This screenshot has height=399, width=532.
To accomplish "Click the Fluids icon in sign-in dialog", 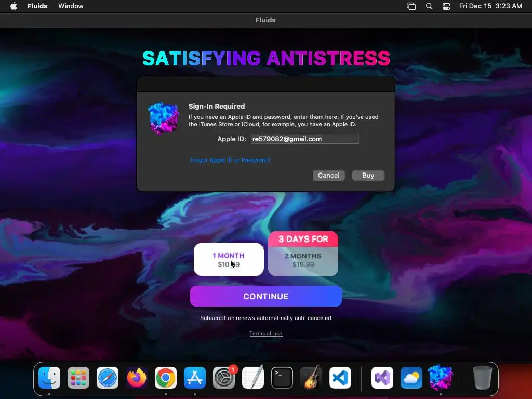I will tap(164, 118).
